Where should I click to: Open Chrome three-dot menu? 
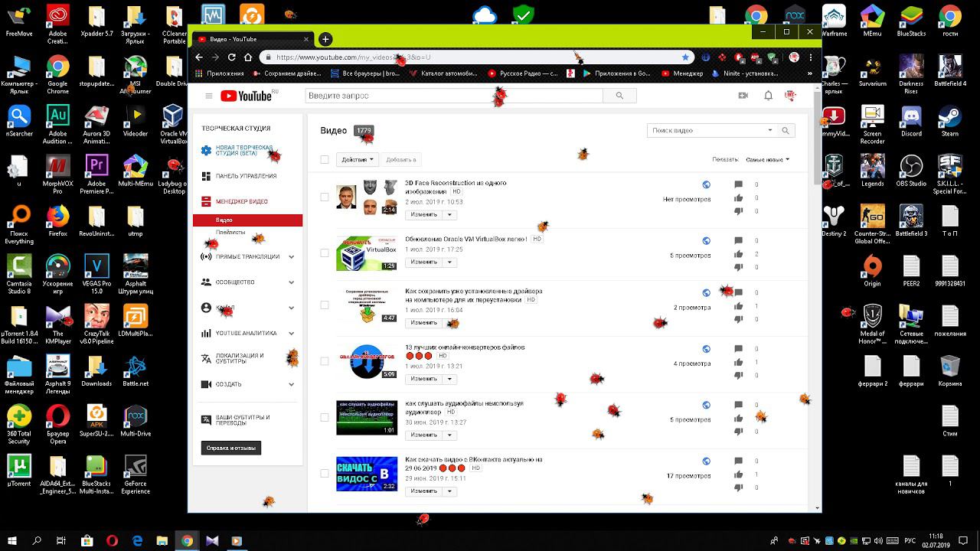point(811,57)
